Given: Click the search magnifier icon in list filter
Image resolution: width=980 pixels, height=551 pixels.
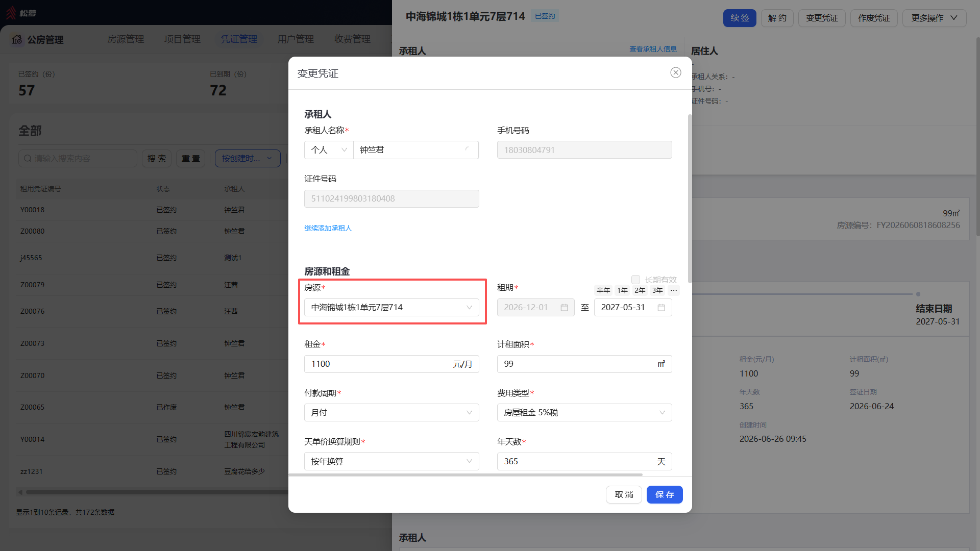Looking at the screenshot, I should click(x=28, y=159).
